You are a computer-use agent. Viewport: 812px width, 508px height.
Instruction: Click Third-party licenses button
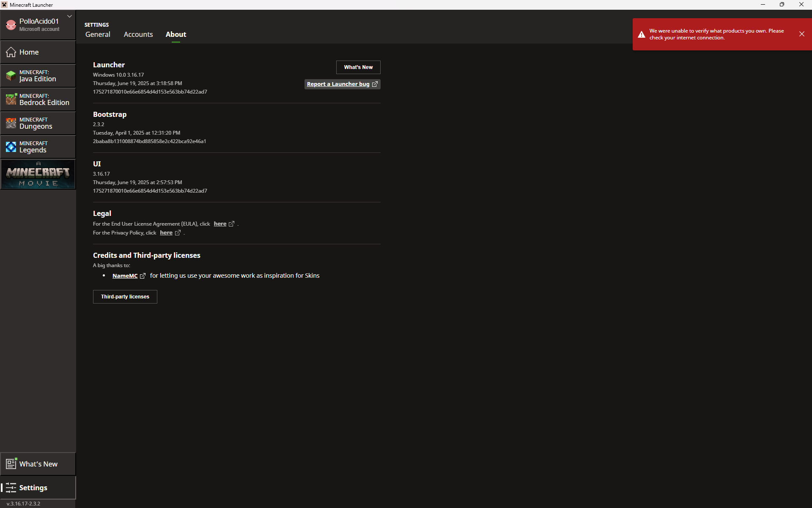pyautogui.click(x=125, y=297)
